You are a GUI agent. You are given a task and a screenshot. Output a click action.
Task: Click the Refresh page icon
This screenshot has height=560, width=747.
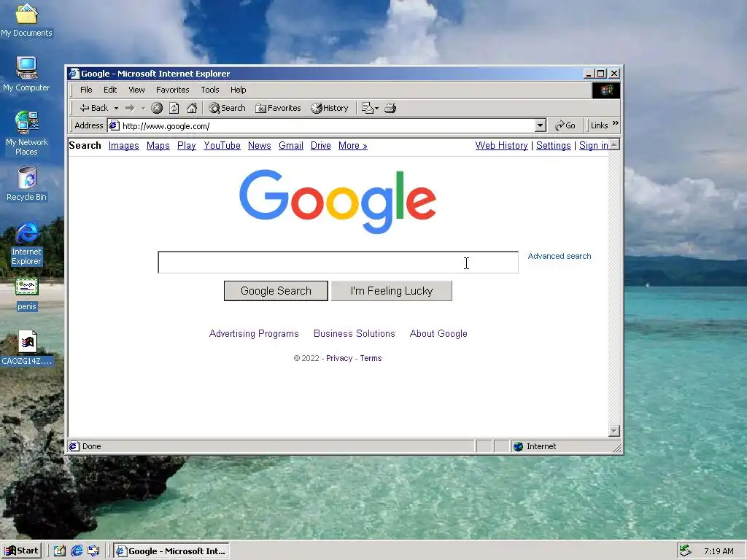(x=174, y=108)
